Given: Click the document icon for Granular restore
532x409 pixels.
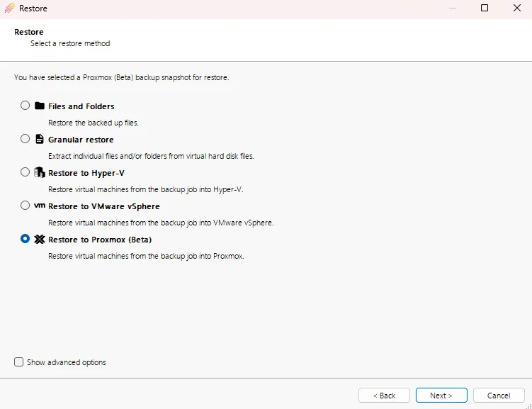Looking at the screenshot, I should click(40, 139).
